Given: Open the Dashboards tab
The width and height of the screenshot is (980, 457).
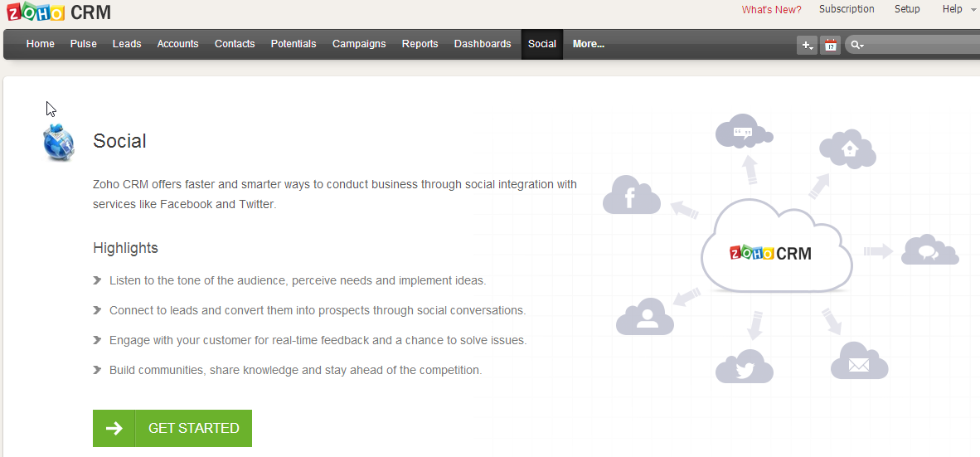Looking at the screenshot, I should [x=483, y=44].
